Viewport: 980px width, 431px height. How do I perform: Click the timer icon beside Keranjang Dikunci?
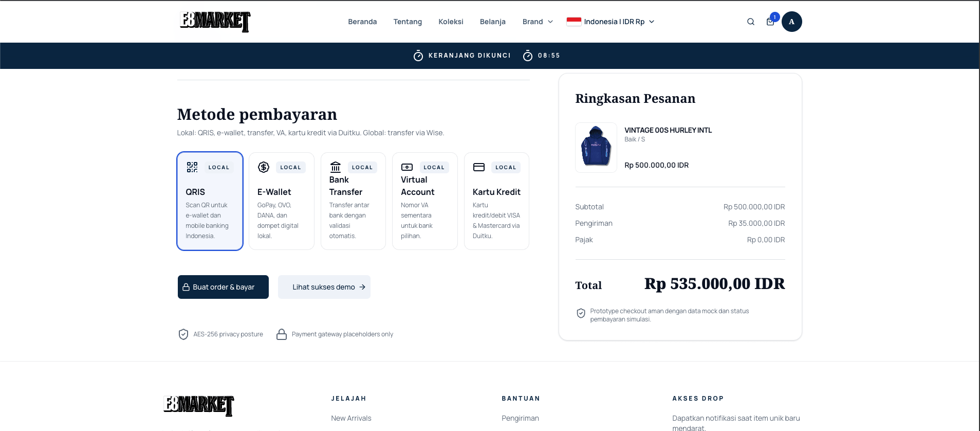pyautogui.click(x=418, y=56)
